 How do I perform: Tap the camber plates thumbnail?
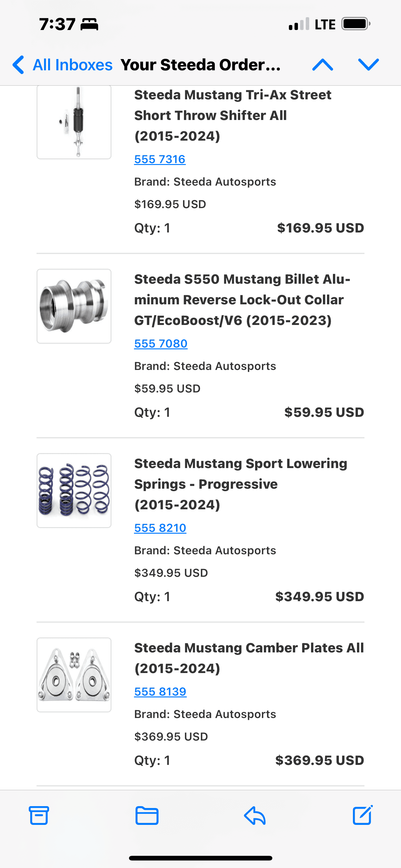[74, 675]
